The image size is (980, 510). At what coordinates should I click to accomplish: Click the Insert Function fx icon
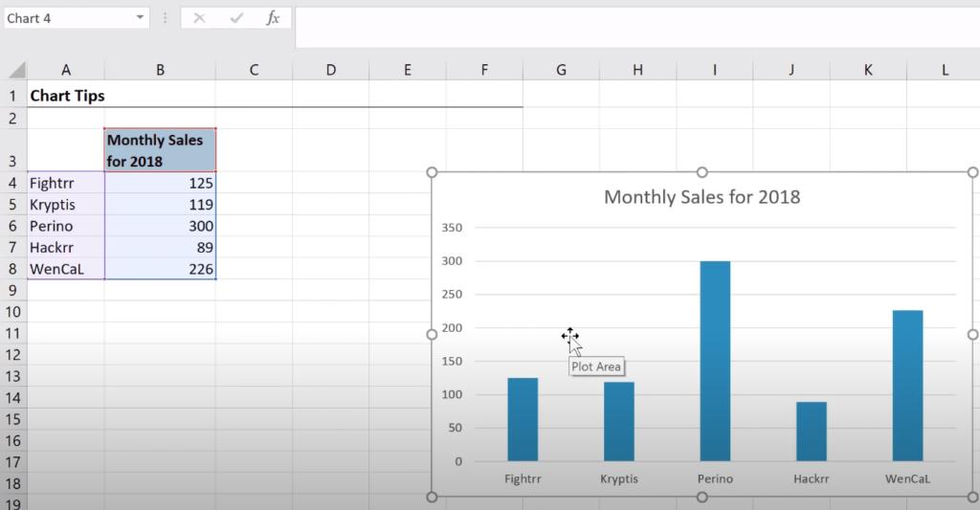click(273, 18)
